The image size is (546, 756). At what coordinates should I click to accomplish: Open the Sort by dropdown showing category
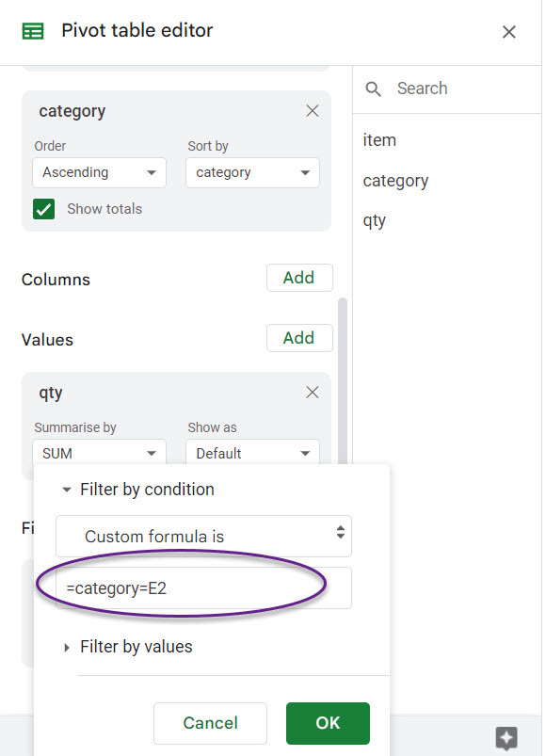click(x=252, y=172)
